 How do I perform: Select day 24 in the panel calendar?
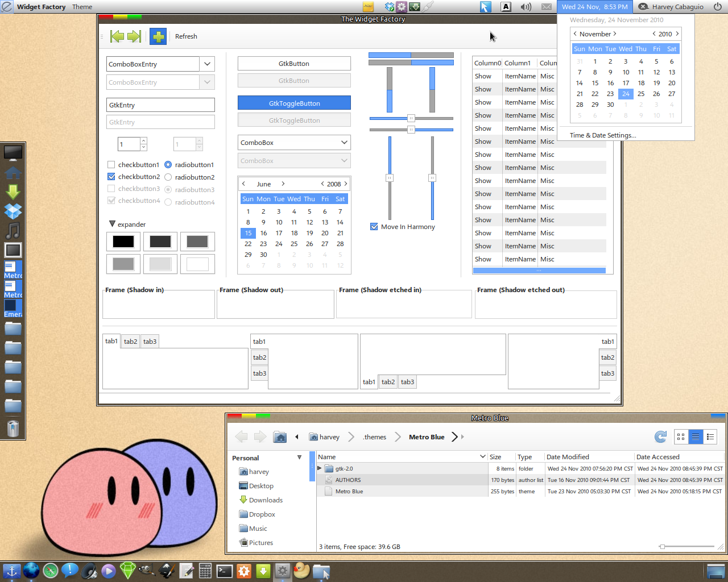click(626, 94)
